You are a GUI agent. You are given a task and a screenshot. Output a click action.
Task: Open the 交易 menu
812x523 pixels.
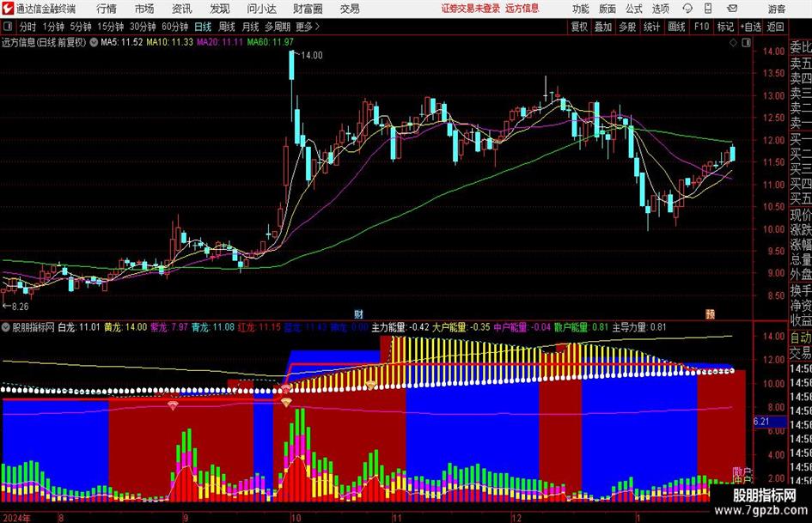[x=350, y=9]
